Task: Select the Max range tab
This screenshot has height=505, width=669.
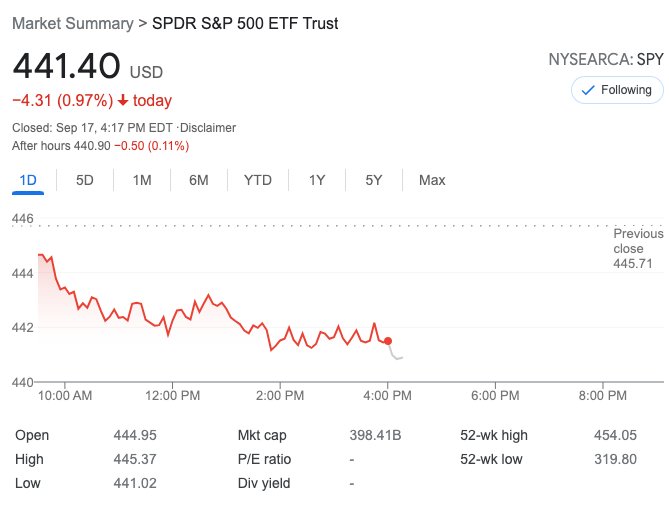Action: [432, 180]
